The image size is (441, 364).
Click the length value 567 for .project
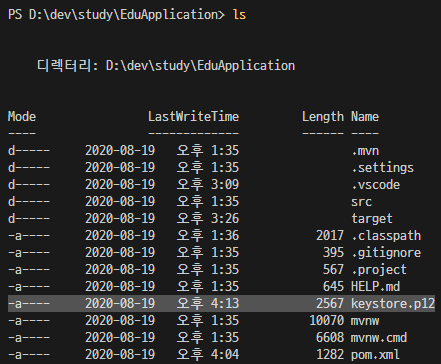pyautogui.click(x=333, y=270)
